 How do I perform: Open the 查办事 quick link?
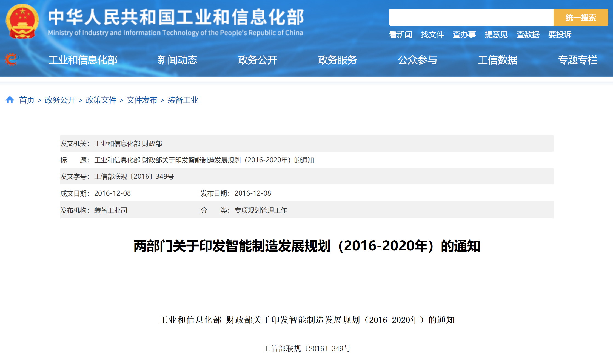[x=464, y=34]
